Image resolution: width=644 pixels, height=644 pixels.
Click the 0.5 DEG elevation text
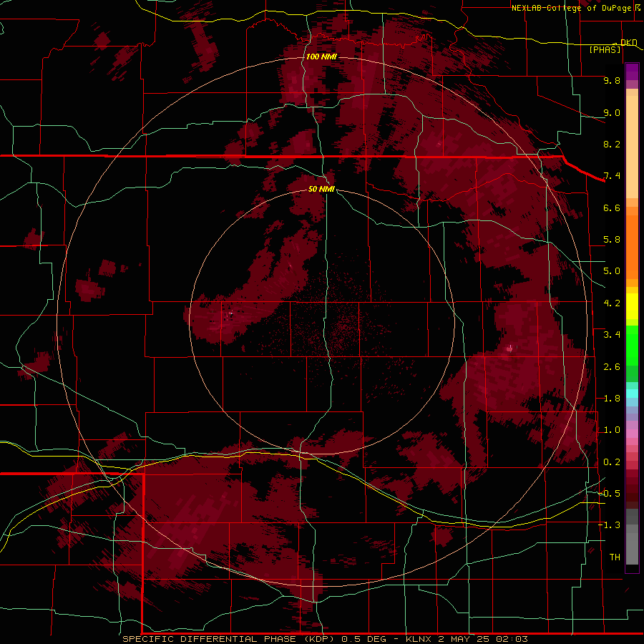[364, 639]
